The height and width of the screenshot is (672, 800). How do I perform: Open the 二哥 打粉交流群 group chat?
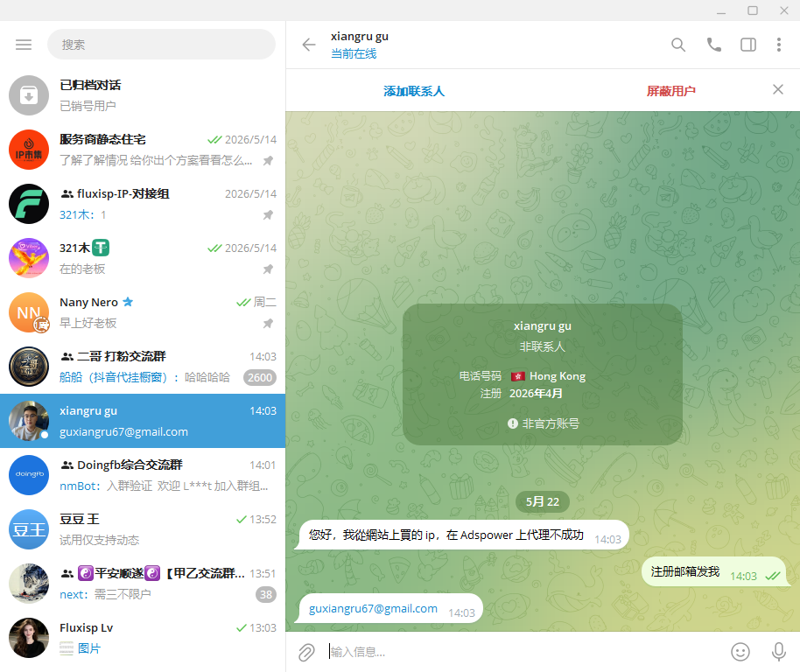[x=143, y=367]
